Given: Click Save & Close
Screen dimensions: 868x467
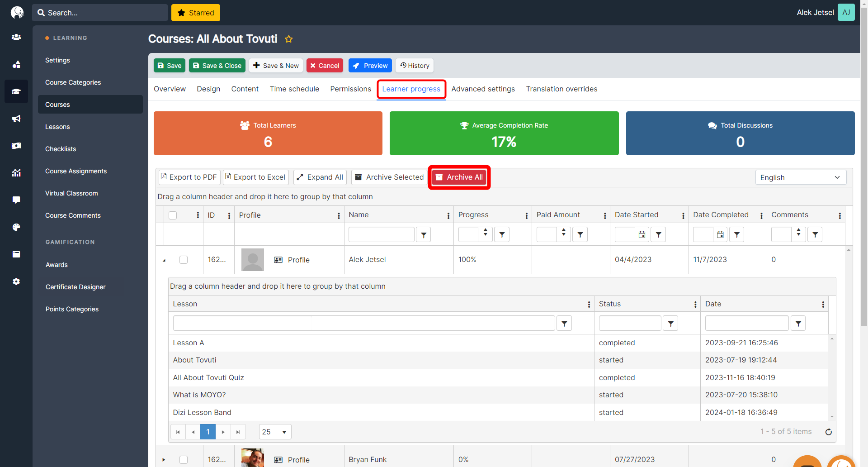Looking at the screenshot, I should click(x=217, y=66).
